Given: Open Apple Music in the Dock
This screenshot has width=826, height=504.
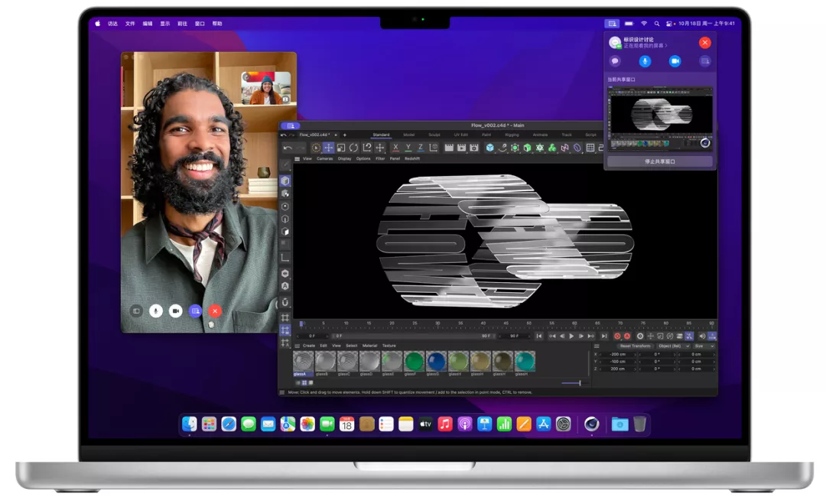Looking at the screenshot, I should 445,424.
